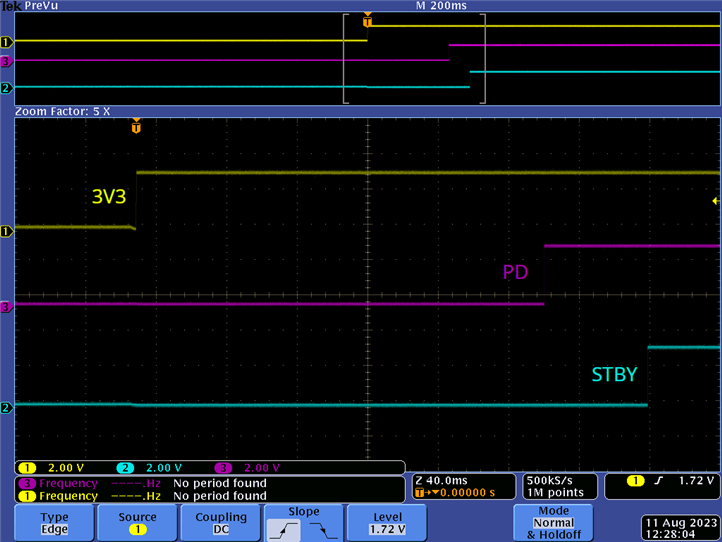Click the 3V3 waveform label

(109, 197)
